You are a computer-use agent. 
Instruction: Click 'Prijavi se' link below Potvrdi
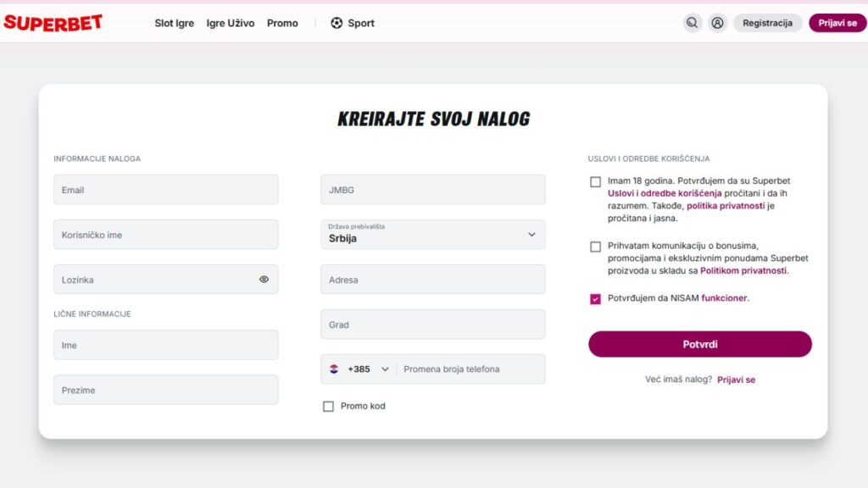[736, 380]
